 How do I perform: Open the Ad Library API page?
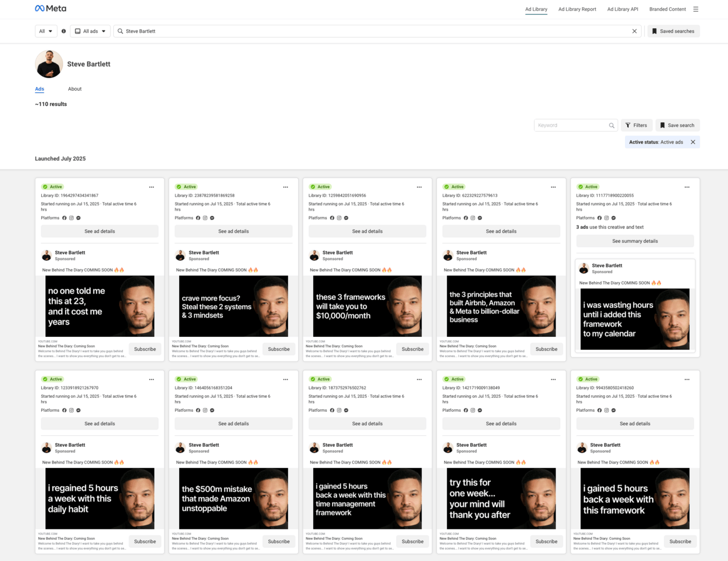(623, 9)
